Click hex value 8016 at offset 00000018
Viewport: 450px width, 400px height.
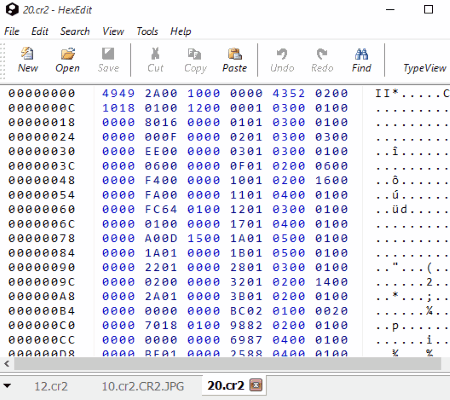click(x=161, y=122)
